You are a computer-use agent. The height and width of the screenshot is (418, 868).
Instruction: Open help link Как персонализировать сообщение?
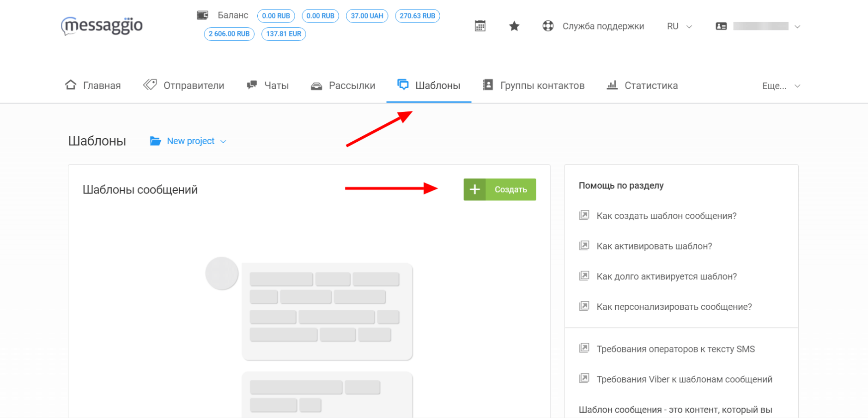tap(674, 307)
